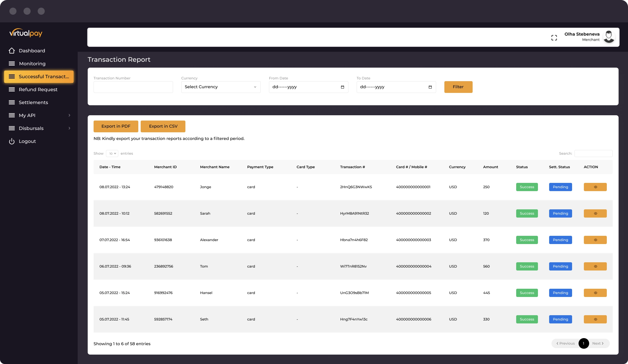Click the fullscreen toggle icon in header
This screenshot has width=628, height=364.
[554, 38]
